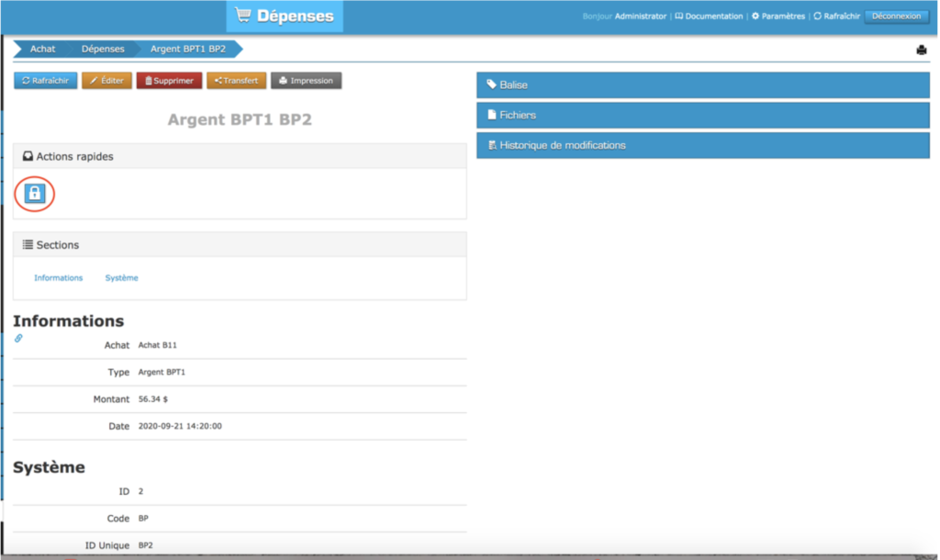Click the shopping cart Dépenses header logo
This screenshot has height=560, width=940.
point(285,16)
